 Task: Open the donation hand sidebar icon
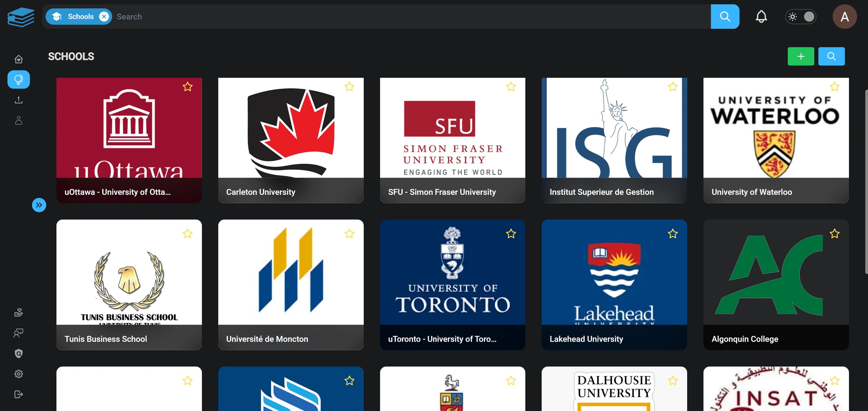19,313
